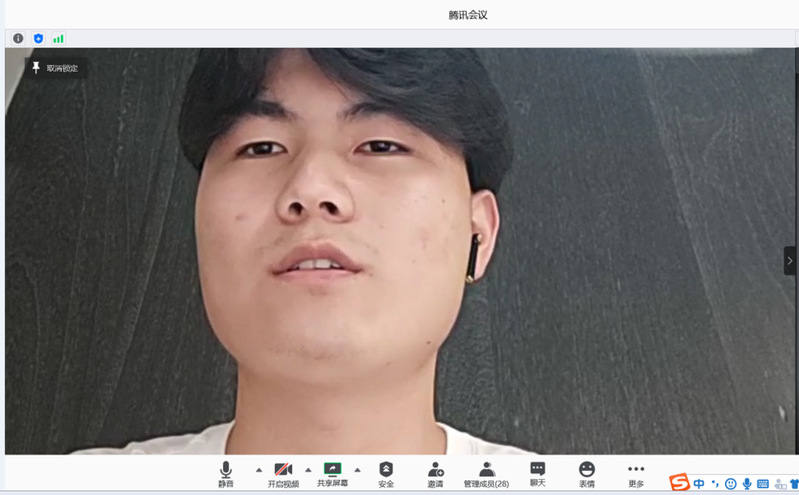Click the blue security shield status icon
This screenshot has width=799, height=495.
coord(38,38)
